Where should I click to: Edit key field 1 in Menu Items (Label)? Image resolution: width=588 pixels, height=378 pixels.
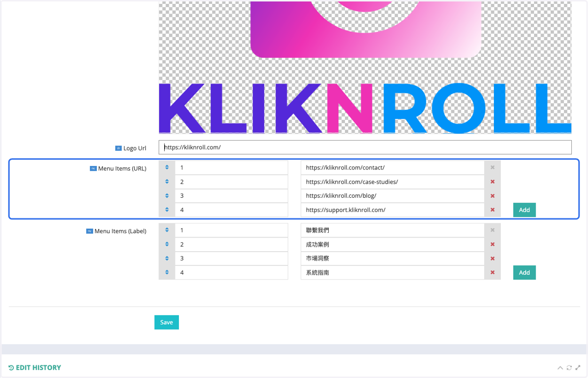[231, 230]
